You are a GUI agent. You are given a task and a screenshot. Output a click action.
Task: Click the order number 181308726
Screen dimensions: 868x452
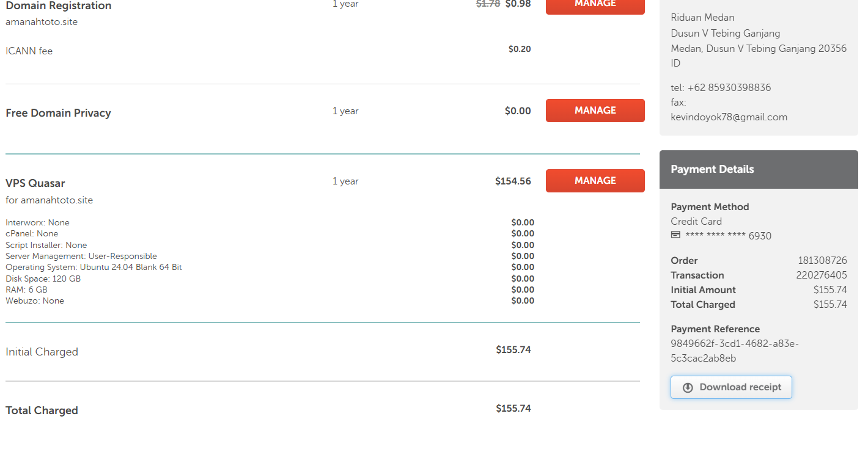click(822, 261)
